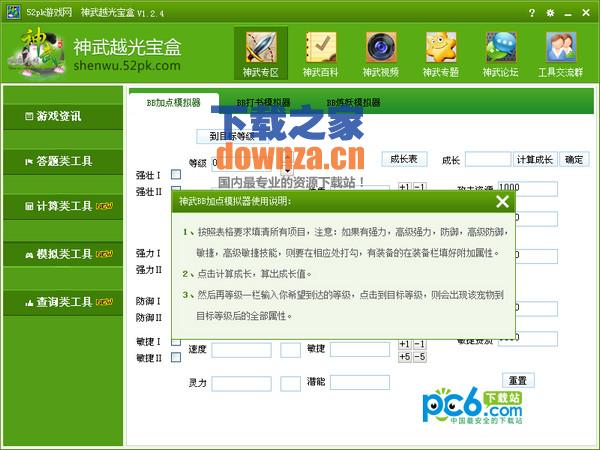Toggle the 强壮 I checkbox
Screen dimensions: 600x450
176,175
